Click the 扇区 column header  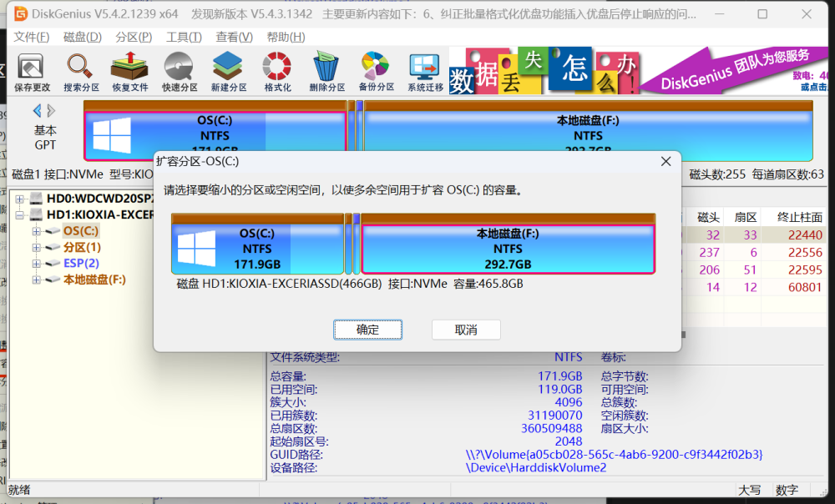point(745,217)
